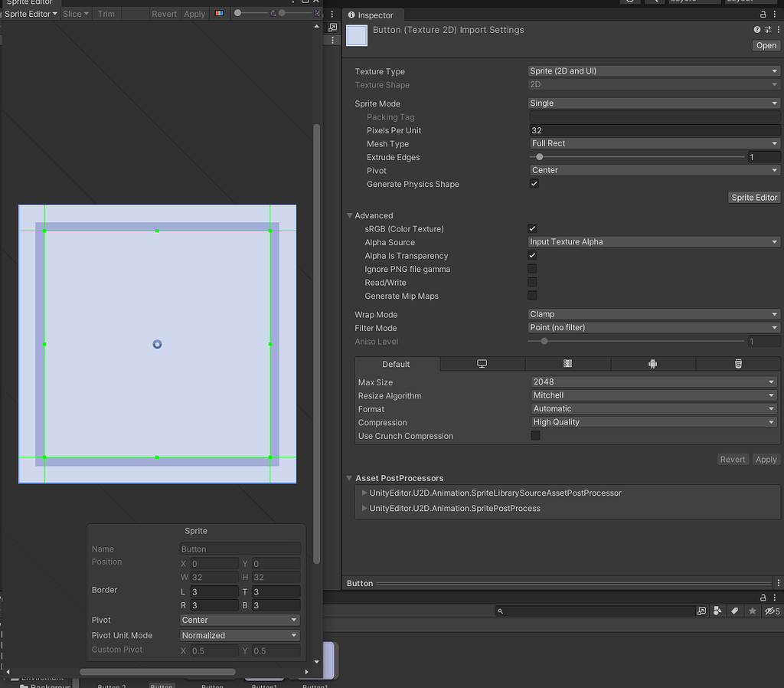This screenshot has width=784, height=688.
Task: Enable Read/Write in import settings
Action: (532, 282)
